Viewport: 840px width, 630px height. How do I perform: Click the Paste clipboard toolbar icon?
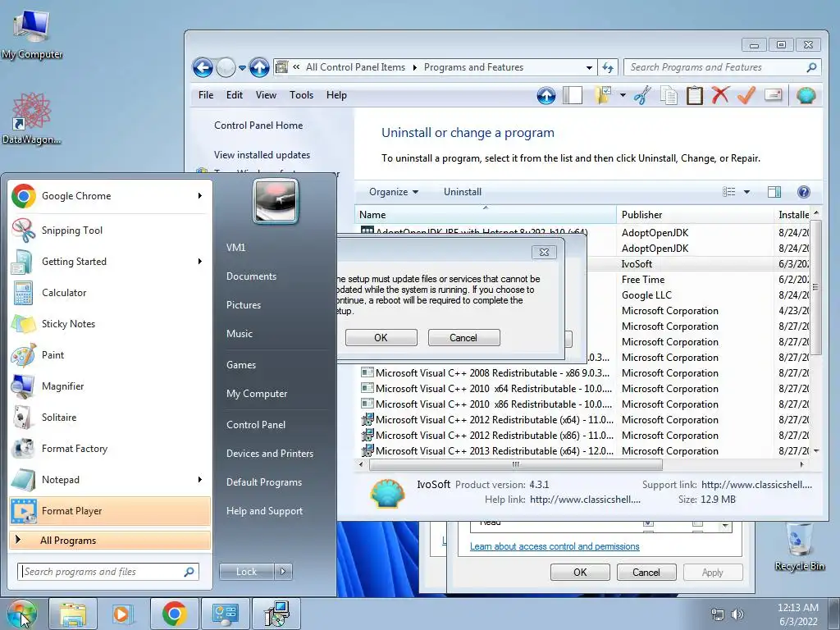pos(694,95)
